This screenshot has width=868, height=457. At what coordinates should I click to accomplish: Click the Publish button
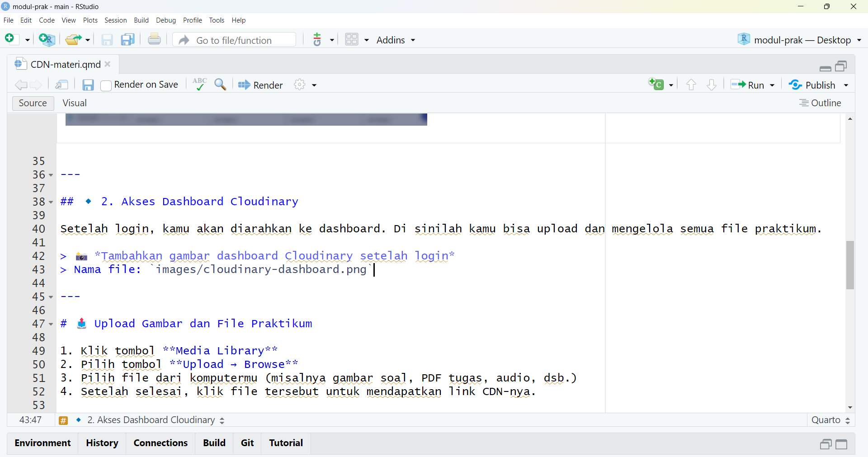click(812, 85)
